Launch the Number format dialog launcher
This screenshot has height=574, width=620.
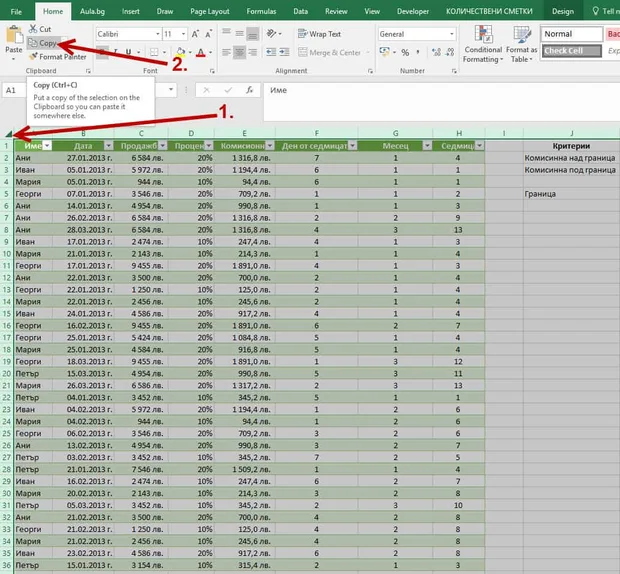pyautogui.click(x=454, y=71)
